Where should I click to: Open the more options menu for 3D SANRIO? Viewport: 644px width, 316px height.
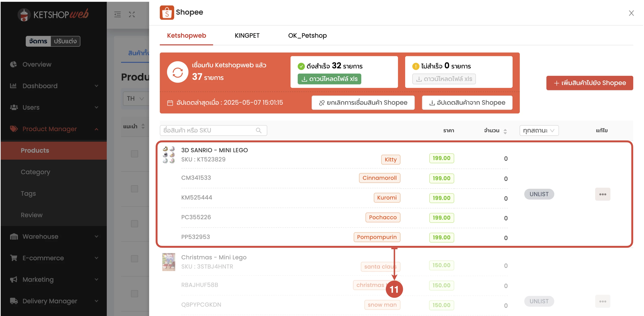pyautogui.click(x=603, y=194)
